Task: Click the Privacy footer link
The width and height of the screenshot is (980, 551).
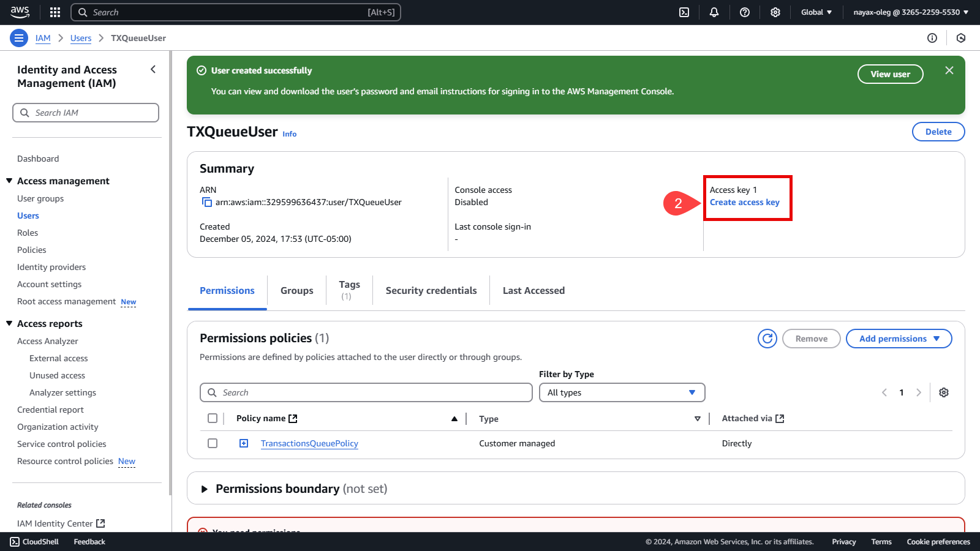Action: (x=844, y=542)
